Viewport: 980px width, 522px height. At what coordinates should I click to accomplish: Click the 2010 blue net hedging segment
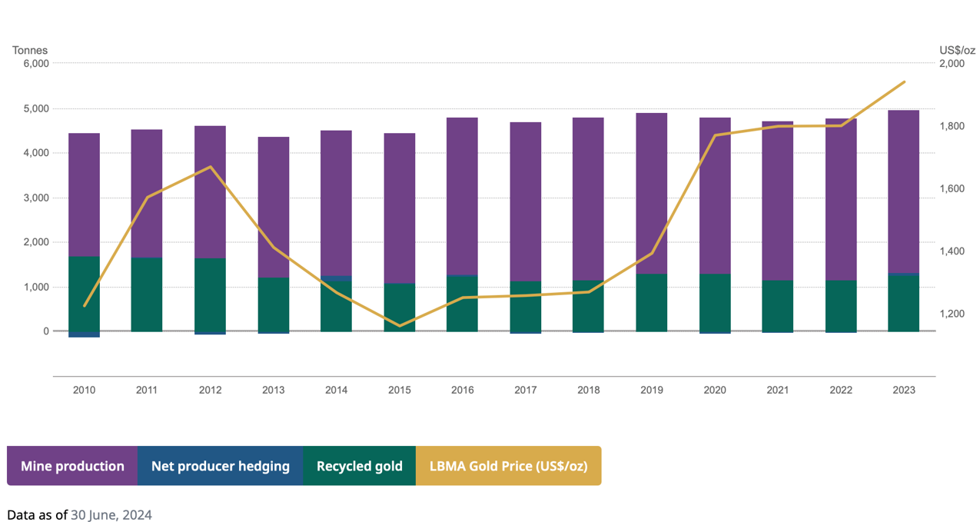pyautogui.click(x=85, y=334)
